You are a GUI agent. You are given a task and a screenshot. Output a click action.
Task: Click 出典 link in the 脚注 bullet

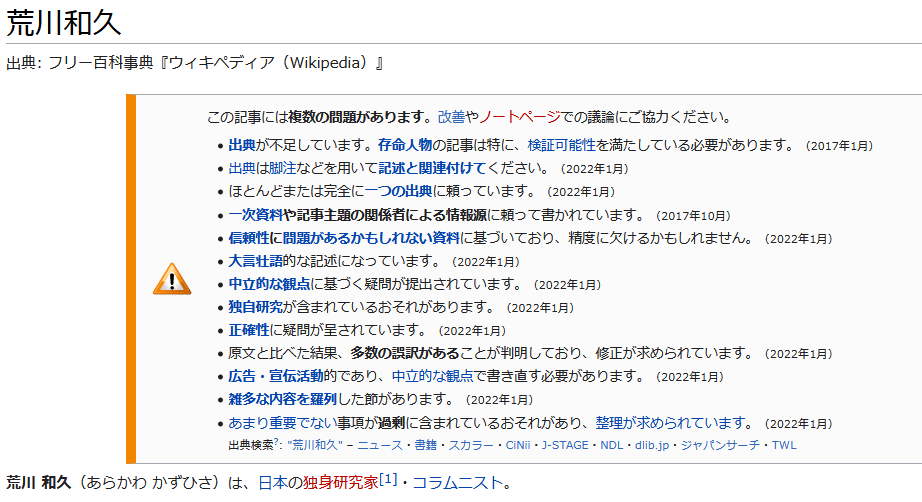pos(242,168)
